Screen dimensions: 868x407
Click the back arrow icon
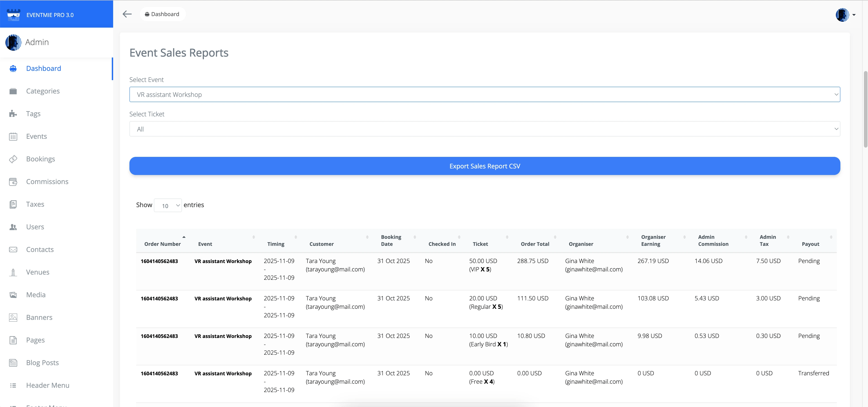[127, 14]
